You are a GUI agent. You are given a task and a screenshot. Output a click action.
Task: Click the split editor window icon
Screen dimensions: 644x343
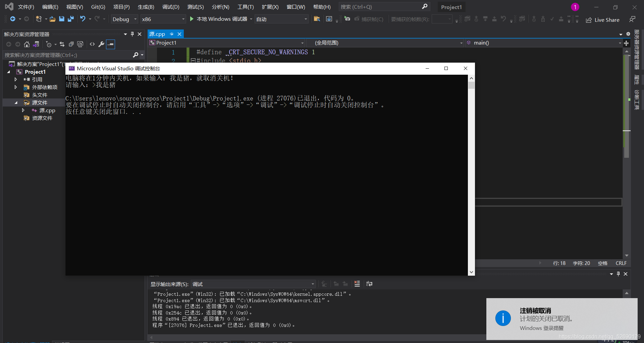tap(626, 43)
